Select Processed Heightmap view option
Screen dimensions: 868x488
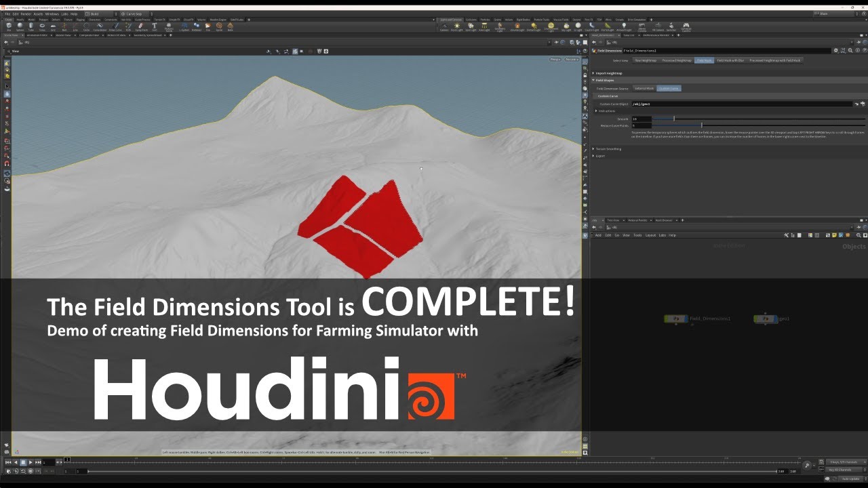[x=677, y=60]
